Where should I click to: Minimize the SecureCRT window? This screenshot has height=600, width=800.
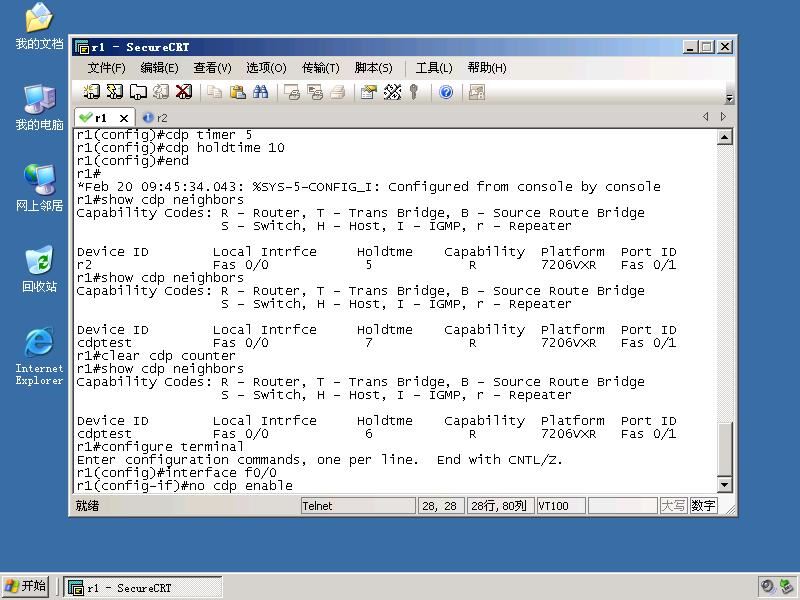point(690,47)
